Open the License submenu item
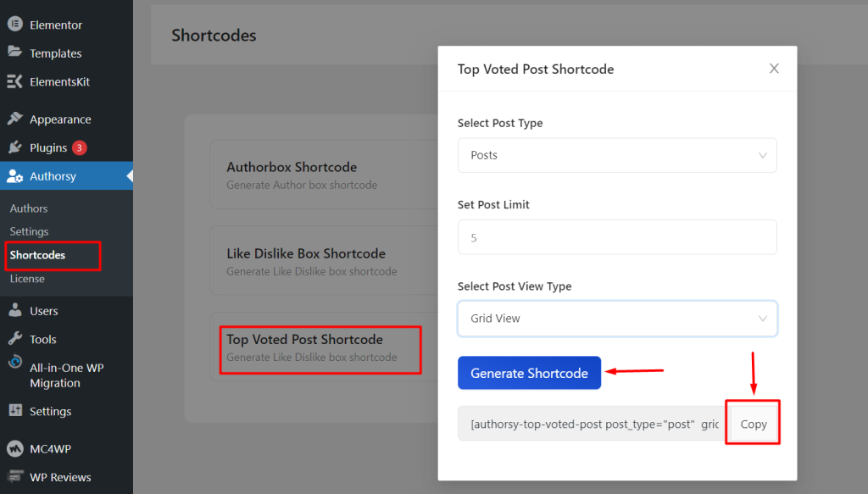This screenshot has width=868, height=494. [27, 279]
